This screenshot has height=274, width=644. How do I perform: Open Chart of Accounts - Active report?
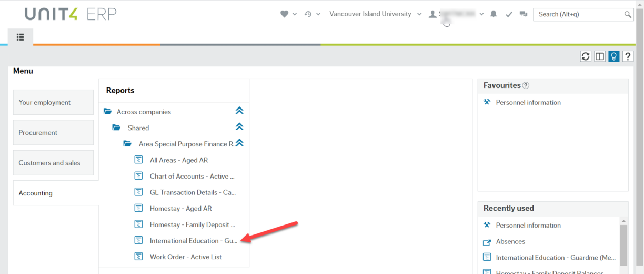coord(192,176)
